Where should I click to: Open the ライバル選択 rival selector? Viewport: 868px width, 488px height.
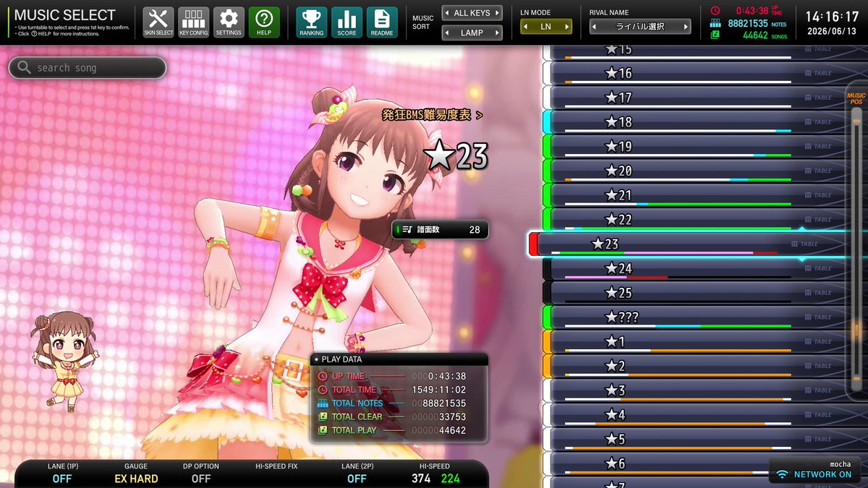tap(641, 27)
